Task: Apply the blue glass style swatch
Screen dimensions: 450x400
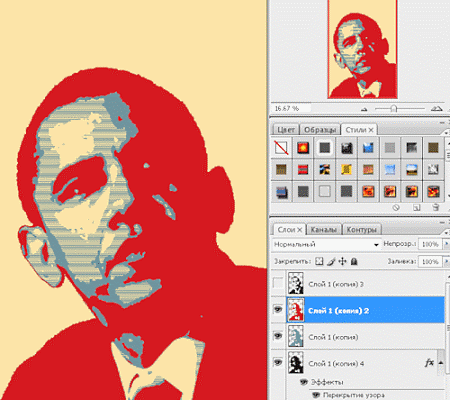Action: point(368,147)
